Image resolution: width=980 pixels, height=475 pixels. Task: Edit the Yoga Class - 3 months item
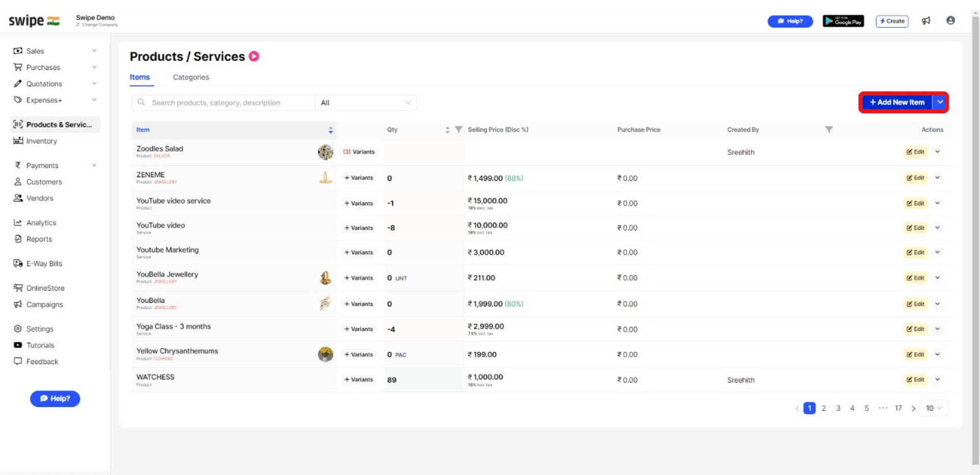(x=915, y=329)
